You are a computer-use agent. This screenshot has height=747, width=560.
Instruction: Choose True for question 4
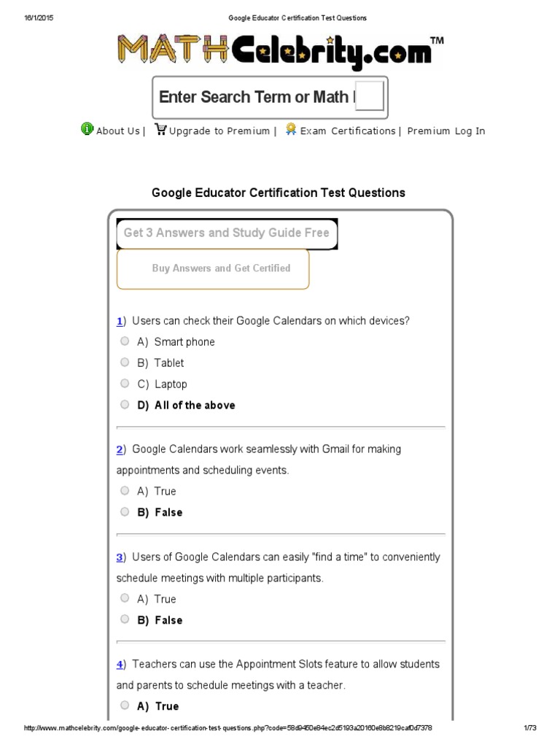(x=125, y=705)
